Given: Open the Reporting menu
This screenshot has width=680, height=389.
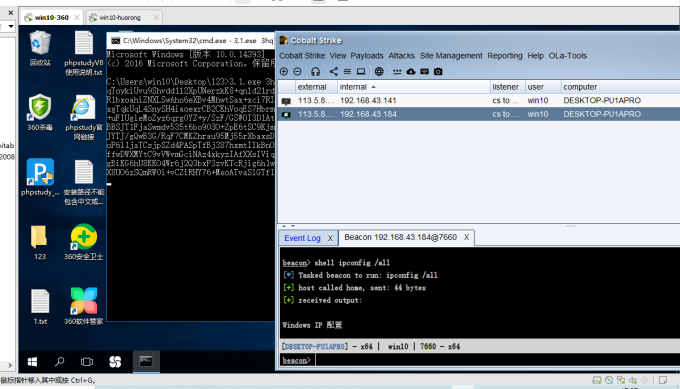Looking at the screenshot, I should tap(505, 56).
